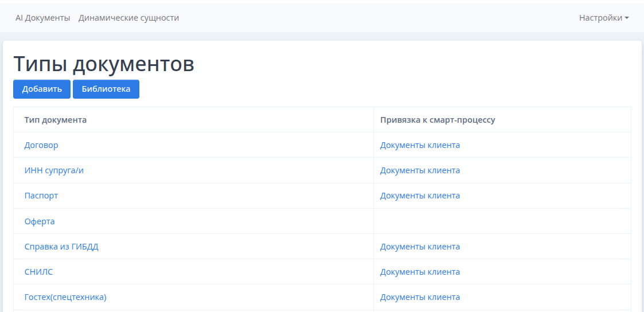This screenshot has width=644, height=312.
Task: Open the Справка из ГИБДД link
Action: point(65,247)
